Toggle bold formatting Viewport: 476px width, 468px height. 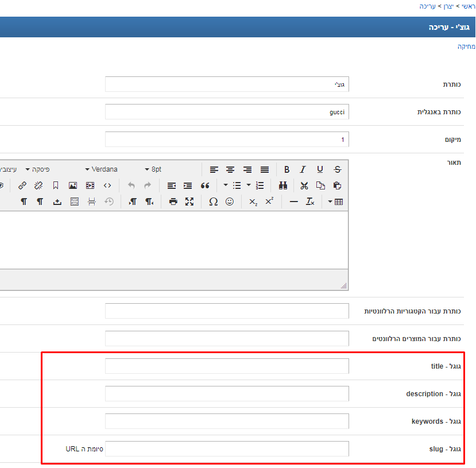tap(287, 169)
